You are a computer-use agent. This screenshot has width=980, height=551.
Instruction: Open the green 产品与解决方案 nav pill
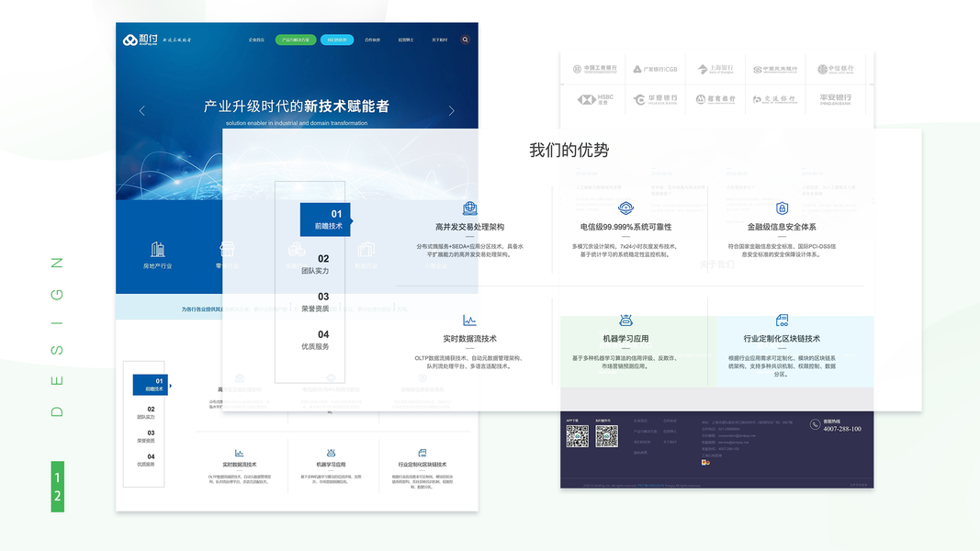pos(296,39)
